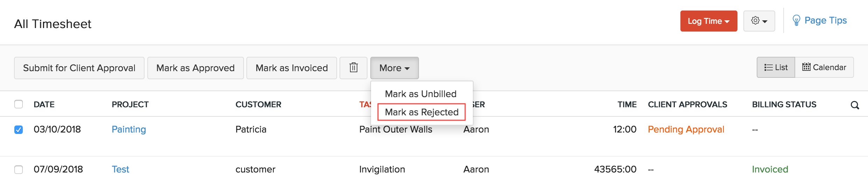The height and width of the screenshot is (183, 868).
Task: Uncheck the 03/10/2018 timesheet row
Action: (19, 129)
